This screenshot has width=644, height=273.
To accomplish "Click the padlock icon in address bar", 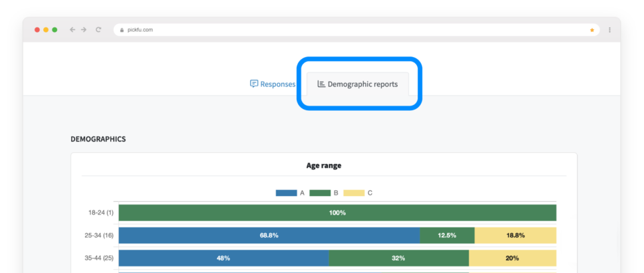I will 121,30.
